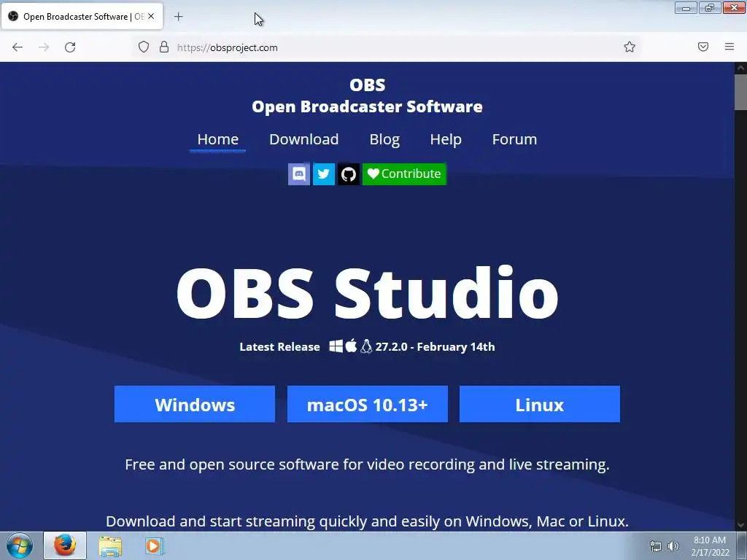This screenshot has width=747, height=560.
Task: Download OBS Studio for Windows
Action: (194, 404)
